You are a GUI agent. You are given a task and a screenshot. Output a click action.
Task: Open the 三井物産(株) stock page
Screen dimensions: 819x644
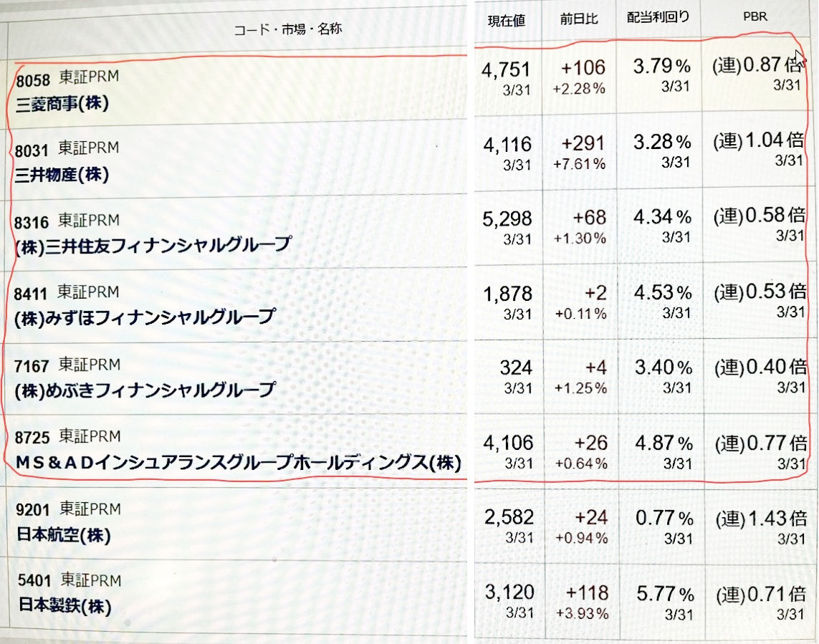62,174
